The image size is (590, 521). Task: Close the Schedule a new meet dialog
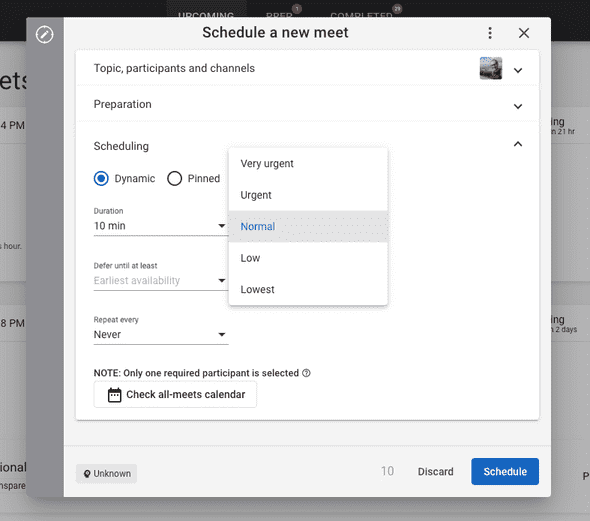point(524,33)
